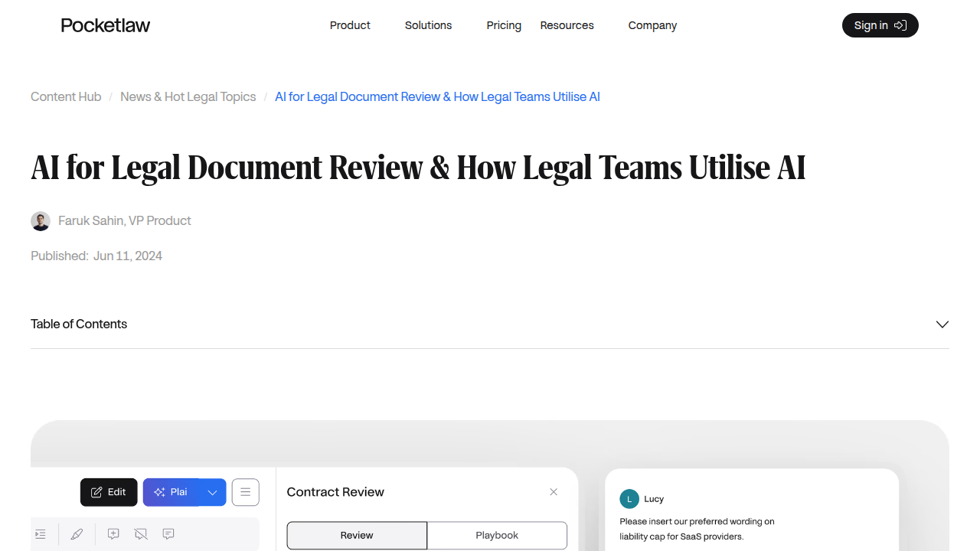Click the add comment icon
This screenshot has width=980, height=551.
point(113,534)
